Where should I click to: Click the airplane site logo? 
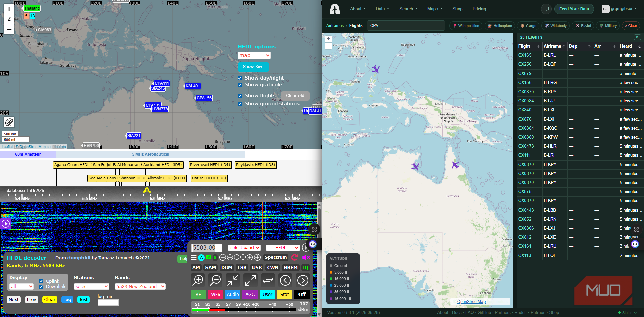click(x=335, y=9)
